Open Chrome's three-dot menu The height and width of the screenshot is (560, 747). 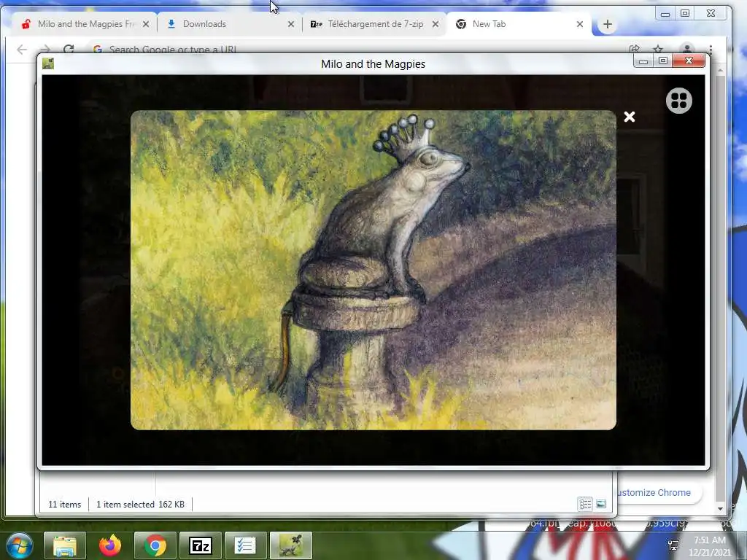[x=711, y=49]
